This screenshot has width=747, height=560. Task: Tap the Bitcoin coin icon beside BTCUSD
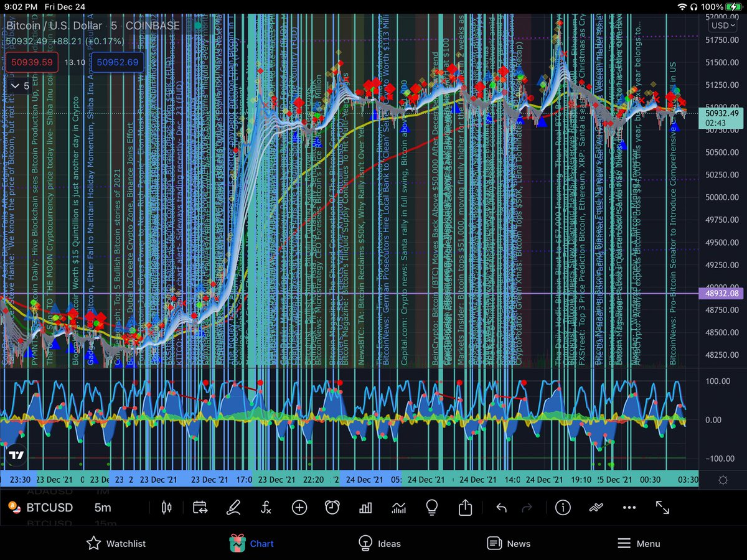pyautogui.click(x=14, y=508)
